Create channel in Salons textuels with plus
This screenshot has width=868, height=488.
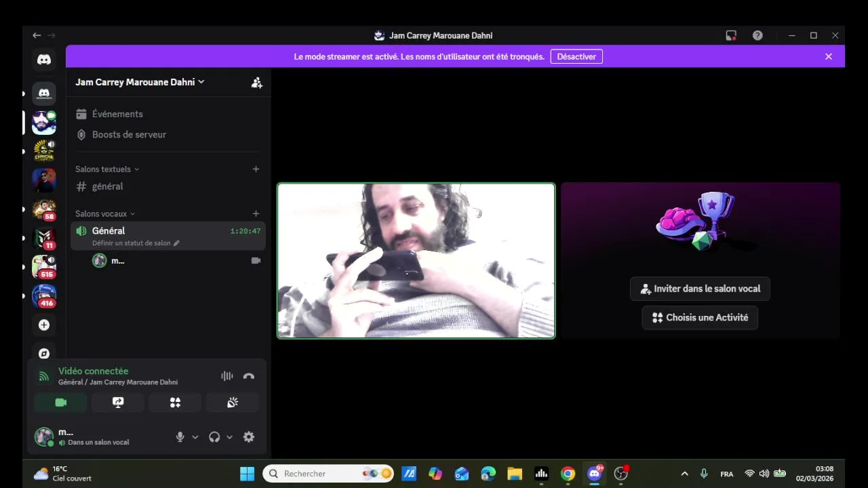click(x=256, y=169)
